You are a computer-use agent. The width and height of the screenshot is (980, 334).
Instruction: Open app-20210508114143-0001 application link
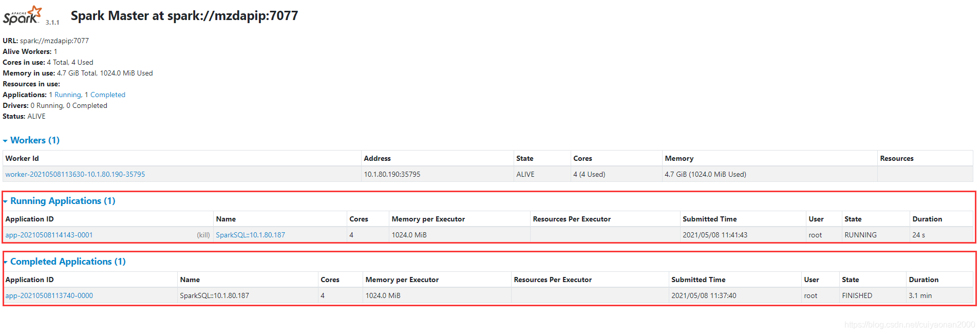point(49,235)
